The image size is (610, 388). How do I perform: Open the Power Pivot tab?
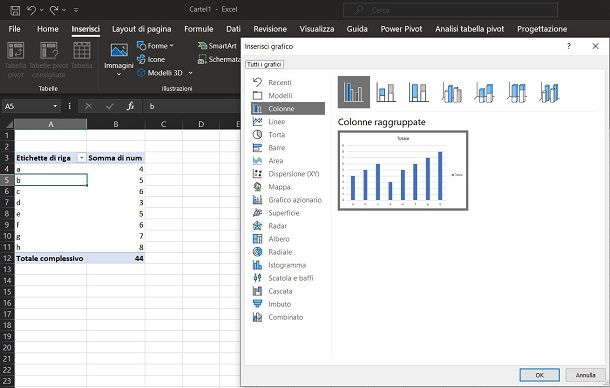click(401, 29)
